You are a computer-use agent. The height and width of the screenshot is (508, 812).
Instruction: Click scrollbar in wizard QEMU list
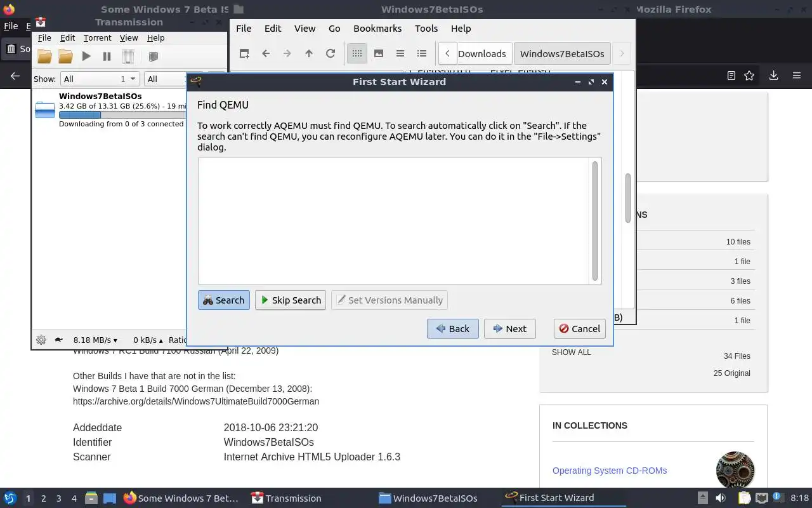tap(595, 221)
